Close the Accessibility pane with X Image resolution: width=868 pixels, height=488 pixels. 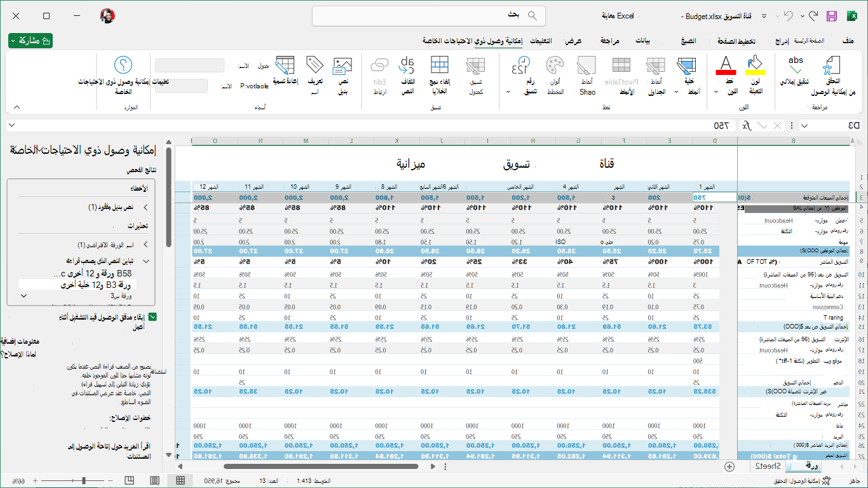tap(15, 150)
